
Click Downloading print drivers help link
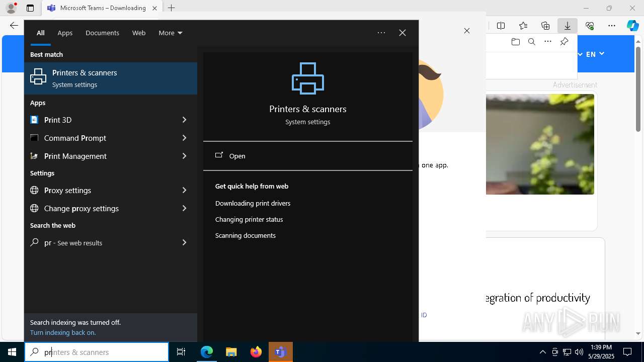[x=253, y=203]
